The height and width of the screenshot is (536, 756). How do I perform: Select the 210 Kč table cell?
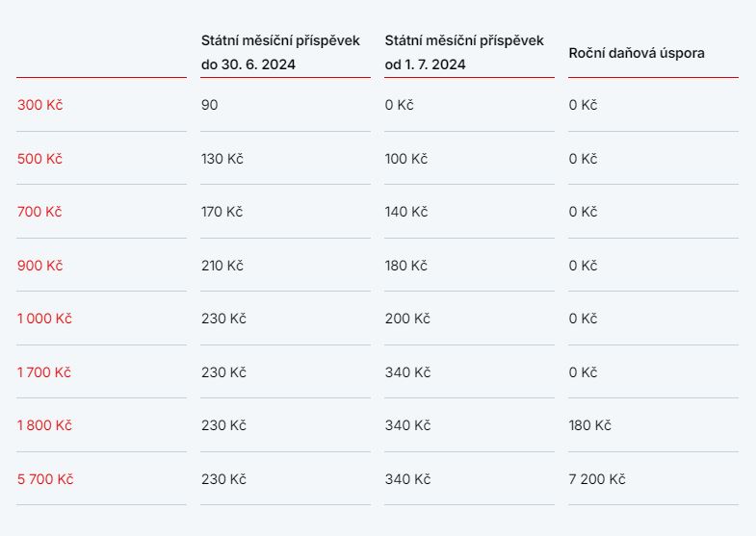[x=223, y=266]
